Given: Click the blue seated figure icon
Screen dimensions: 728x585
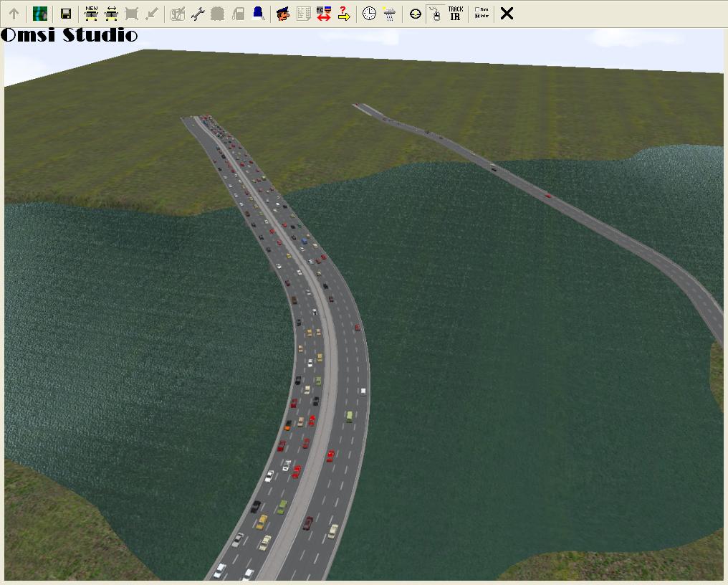Looking at the screenshot, I should [x=259, y=14].
